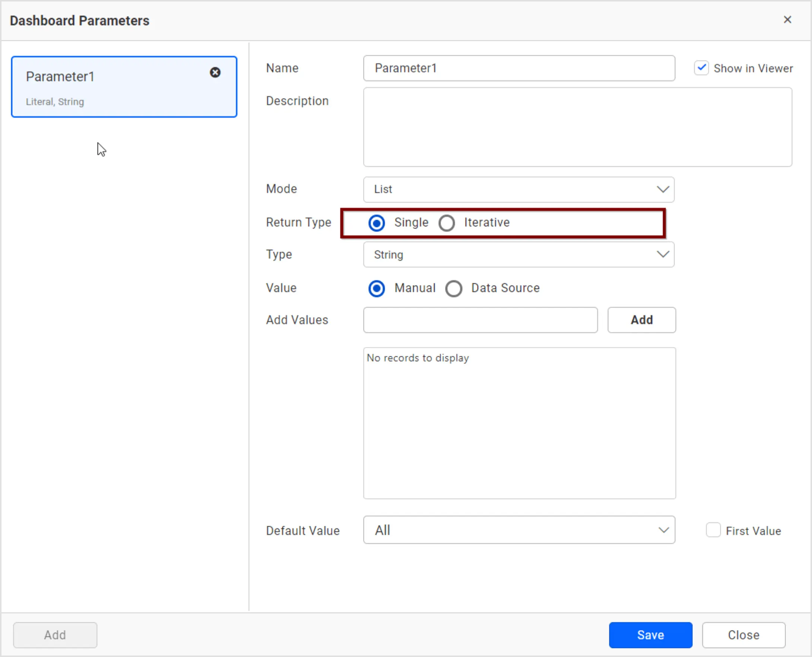
Task: Add a new parameter with bottom-left Add button
Action: point(54,635)
